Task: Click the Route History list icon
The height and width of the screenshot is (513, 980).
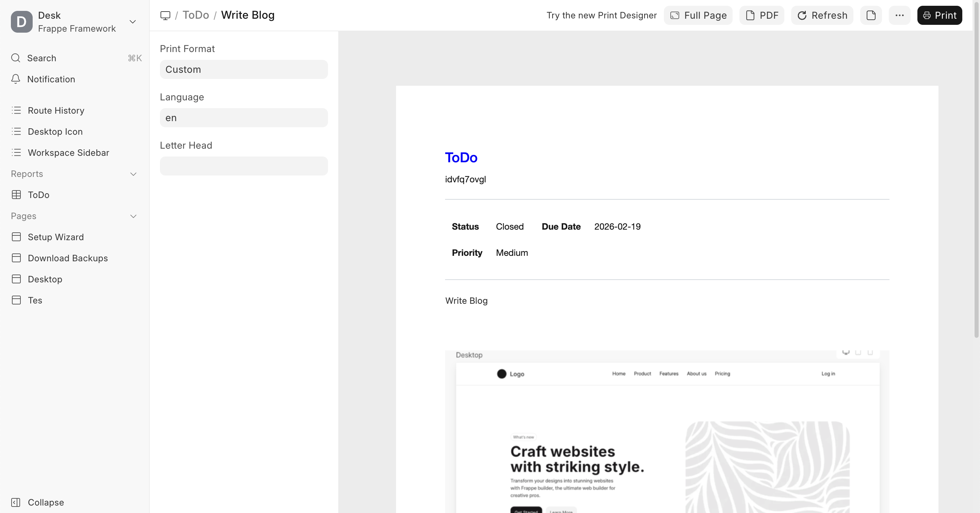Action: click(16, 110)
